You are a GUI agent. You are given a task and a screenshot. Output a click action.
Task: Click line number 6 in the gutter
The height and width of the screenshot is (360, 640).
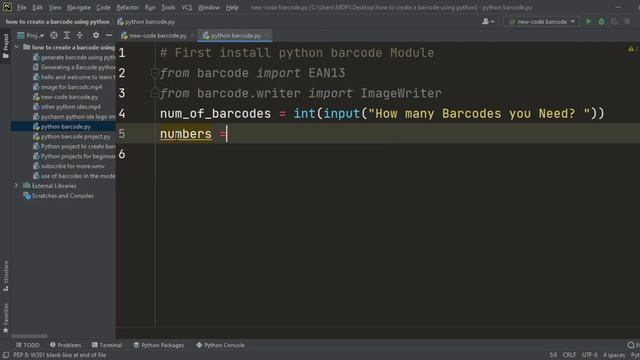pos(122,154)
